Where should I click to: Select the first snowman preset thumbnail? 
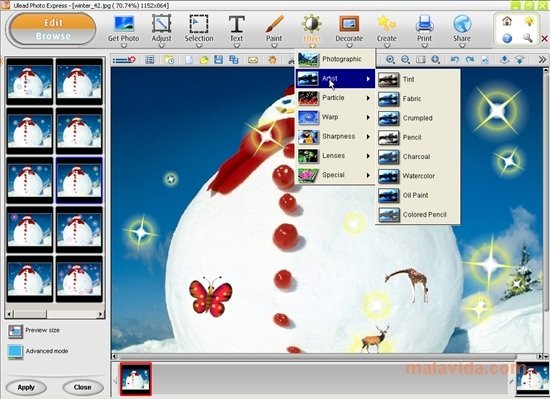30,81
